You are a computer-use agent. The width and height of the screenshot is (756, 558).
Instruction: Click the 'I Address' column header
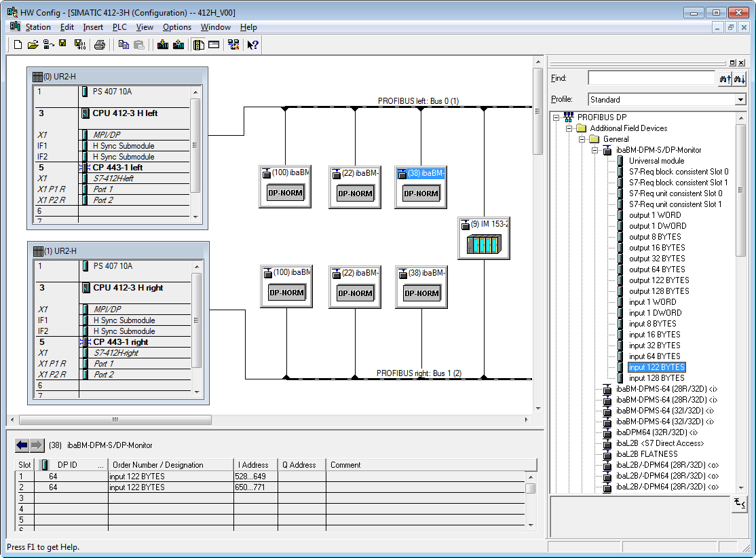[x=256, y=465]
